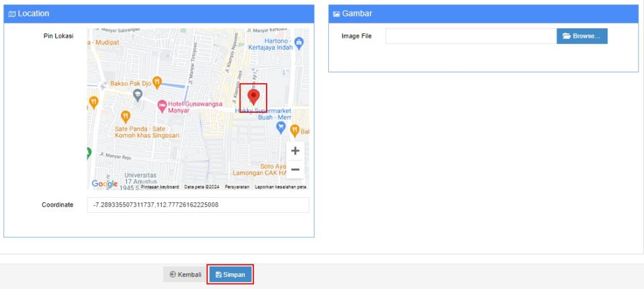
Task: Open the Persyaratan terms link
Action: coord(237,186)
